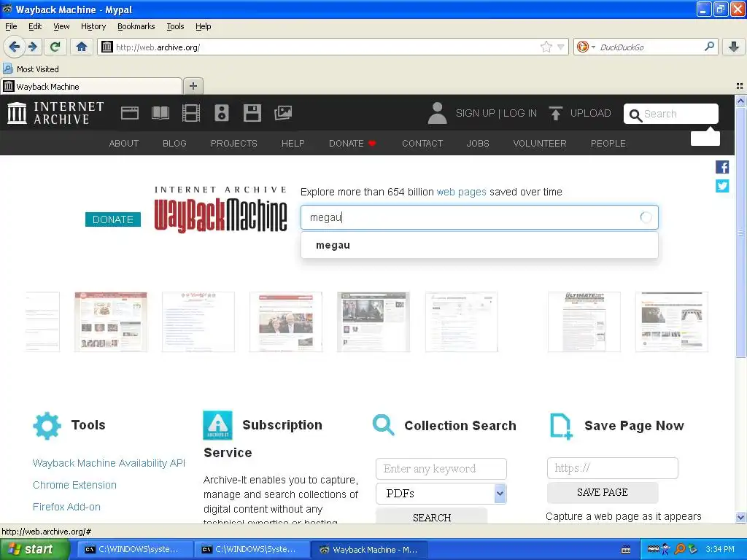Image resolution: width=747 pixels, height=560 pixels.
Task: Open the thumbnail showing two people portrait
Action: (x=286, y=322)
